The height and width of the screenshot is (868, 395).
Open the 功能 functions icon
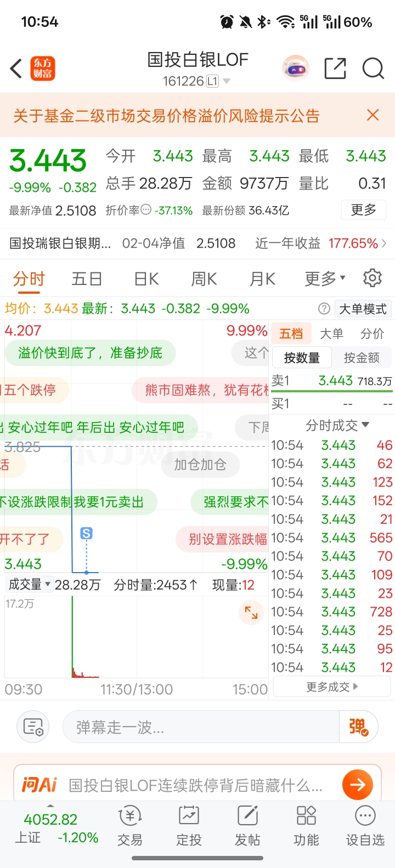306,826
